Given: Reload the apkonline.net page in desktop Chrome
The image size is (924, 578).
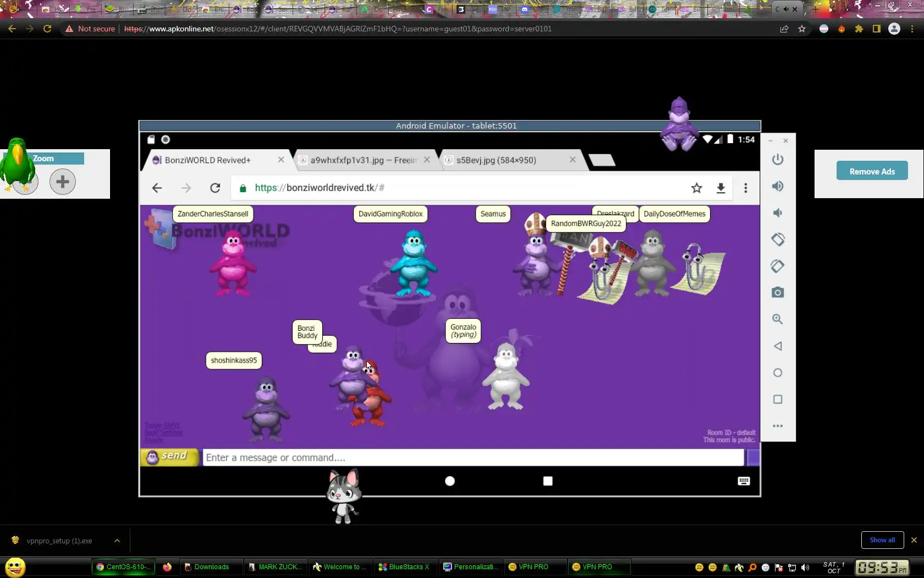Looking at the screenshot, I should tap(47, 29).
